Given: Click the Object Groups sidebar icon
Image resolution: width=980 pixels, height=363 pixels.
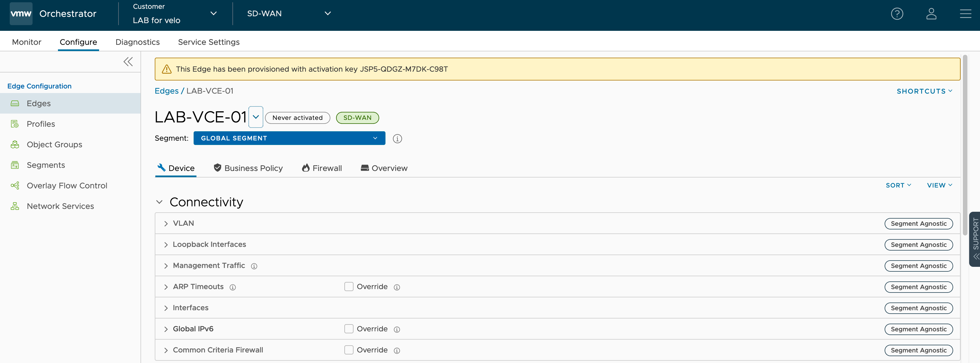Looking at the screenshot, I should [15, 144].
